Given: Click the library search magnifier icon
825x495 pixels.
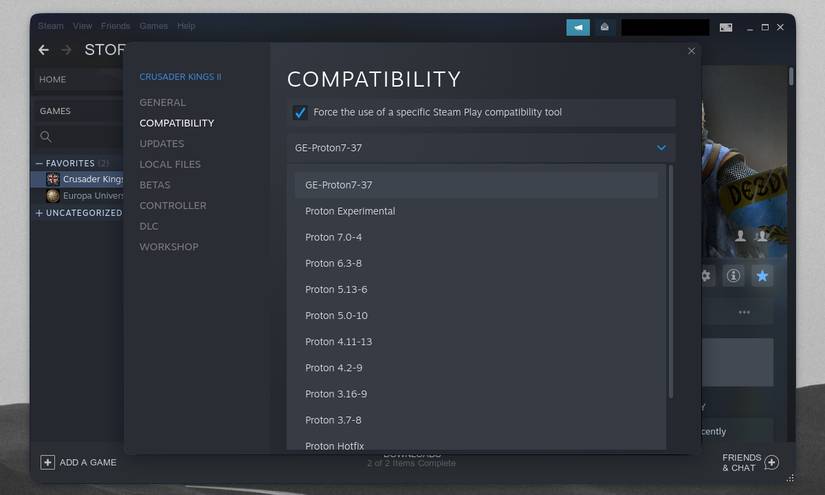Looking at the screenshot, I should pos(46,137).
